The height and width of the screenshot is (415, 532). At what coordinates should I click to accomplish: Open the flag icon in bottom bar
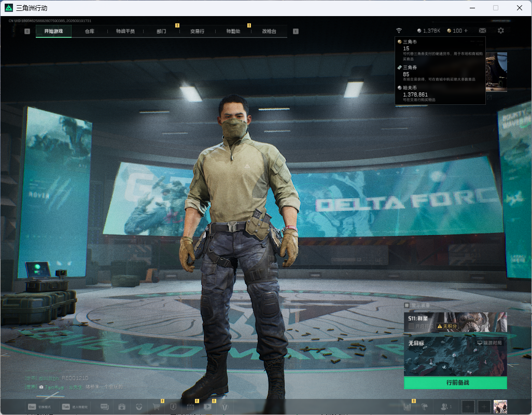(425, 407)
